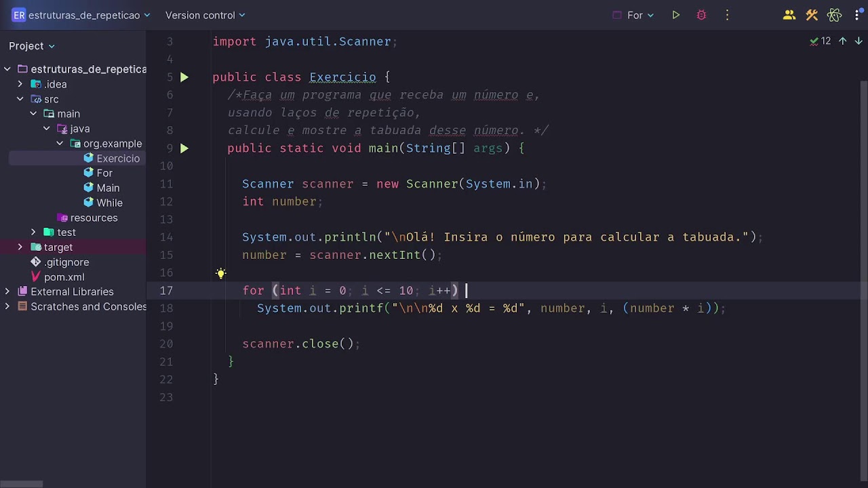Click the Exercicio class name in code
This screenshot has width=868, height=488.
tap(342, 77)
